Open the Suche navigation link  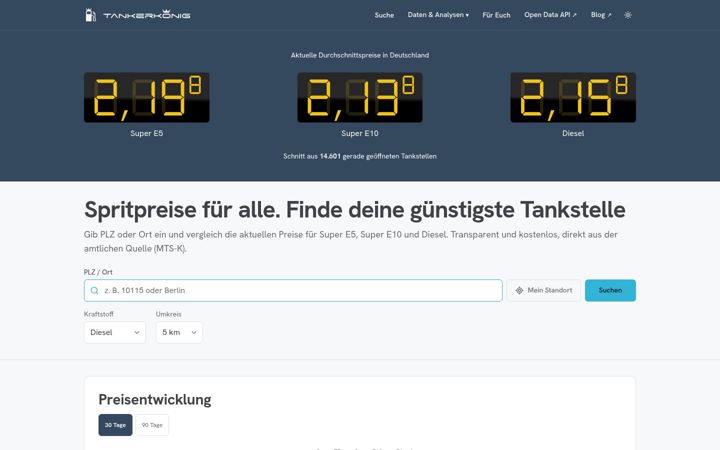[384, 15]
